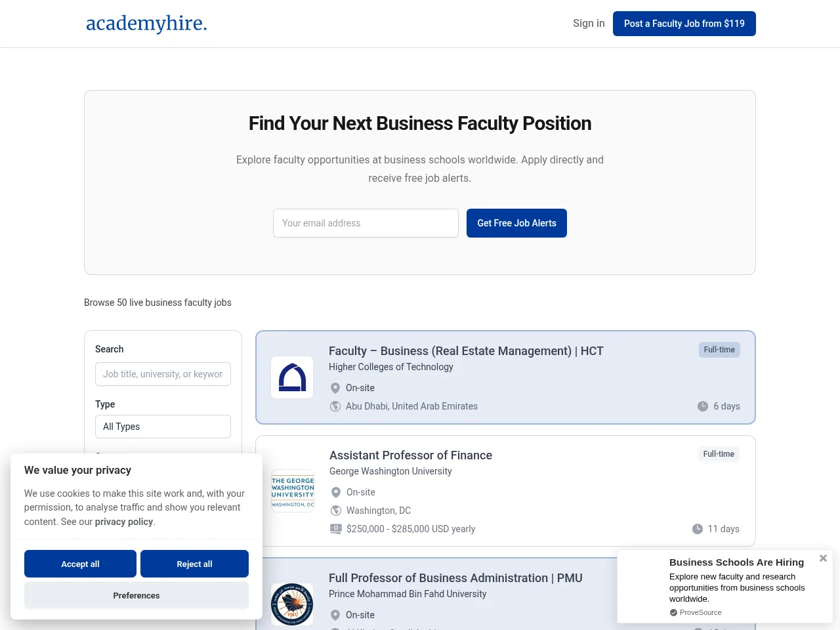The width and height of the screenshot is (840, 630).
Task: Click Higher Colleges of Technology text
Action: coord(391,367)
